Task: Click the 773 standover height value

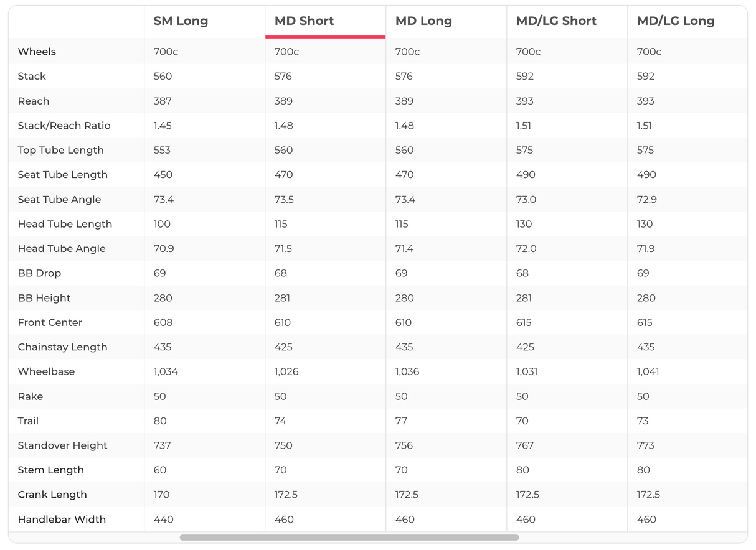Action: pos(646,445)
